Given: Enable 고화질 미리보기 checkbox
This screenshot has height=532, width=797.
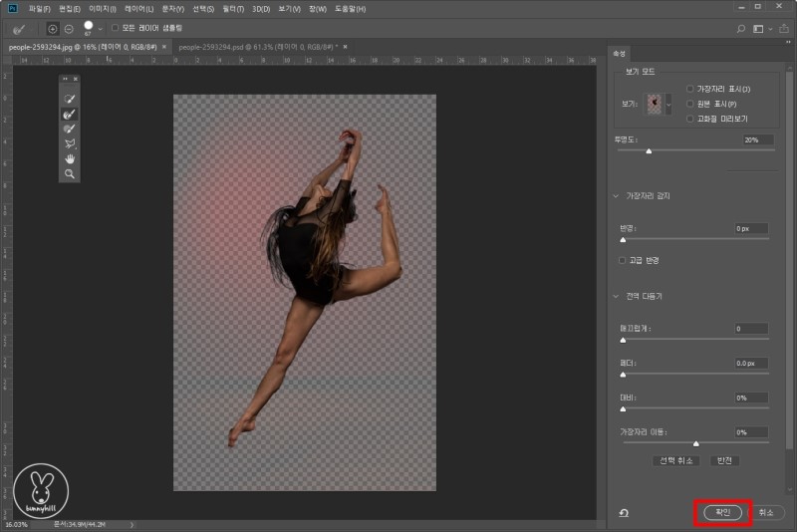Looking at the screenshot, I should (690, 118).
